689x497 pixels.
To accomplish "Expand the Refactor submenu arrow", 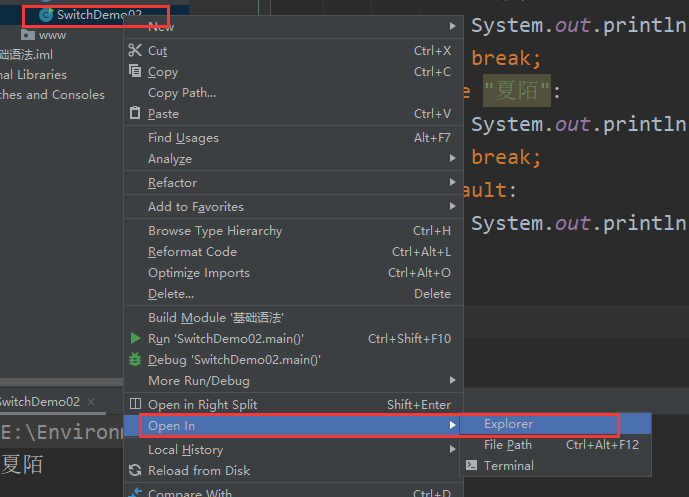I will tap(452, 182).
